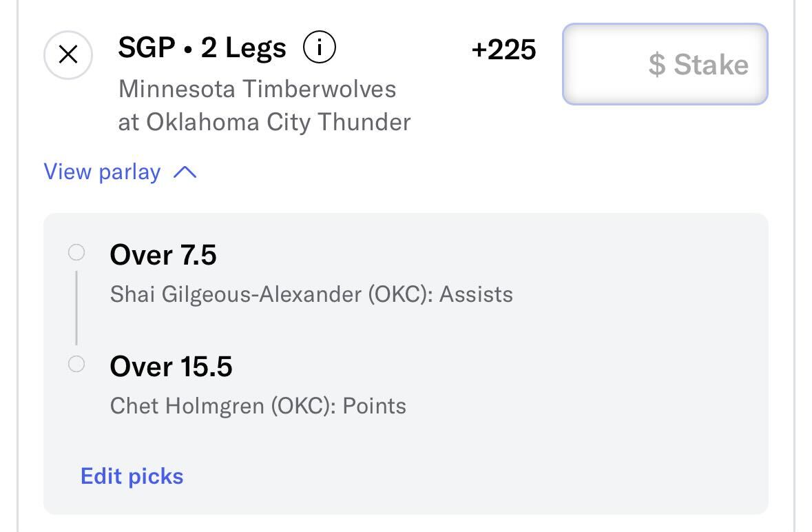Open Edit picks
This screenshot has height=532, width=812.
[132, 476]
